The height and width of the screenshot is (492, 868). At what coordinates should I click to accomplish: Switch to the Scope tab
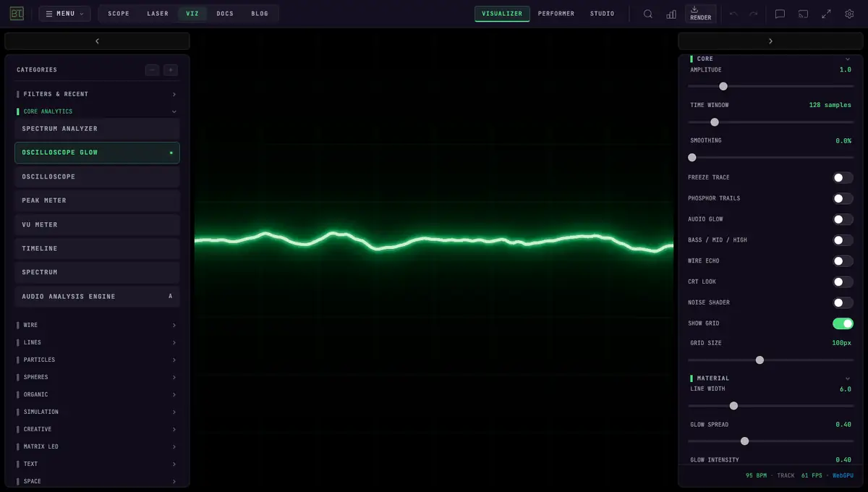pyautogui.click(x=119, y=14)
